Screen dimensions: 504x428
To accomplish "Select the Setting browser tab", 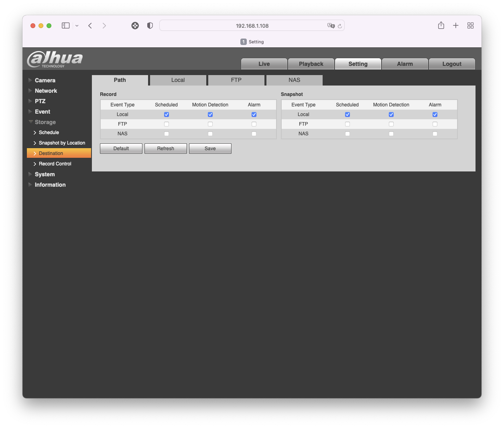I will click(252, 42).
